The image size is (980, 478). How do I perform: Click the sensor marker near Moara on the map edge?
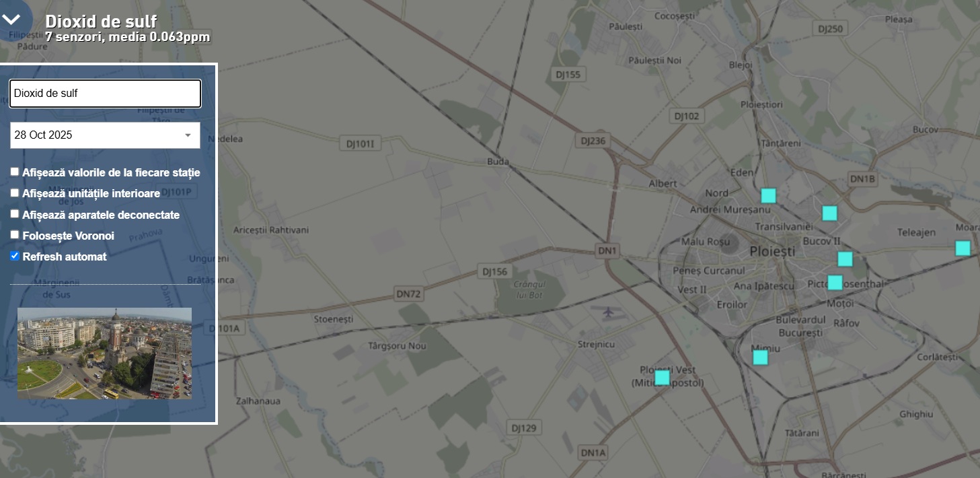(x=963, y=248)
